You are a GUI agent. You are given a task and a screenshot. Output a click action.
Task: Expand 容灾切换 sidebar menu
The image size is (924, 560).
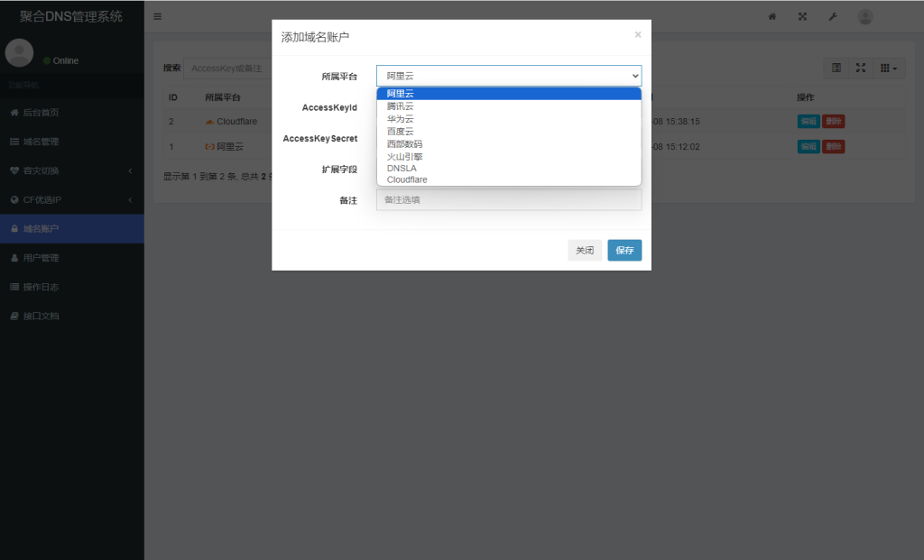point(72,170)
